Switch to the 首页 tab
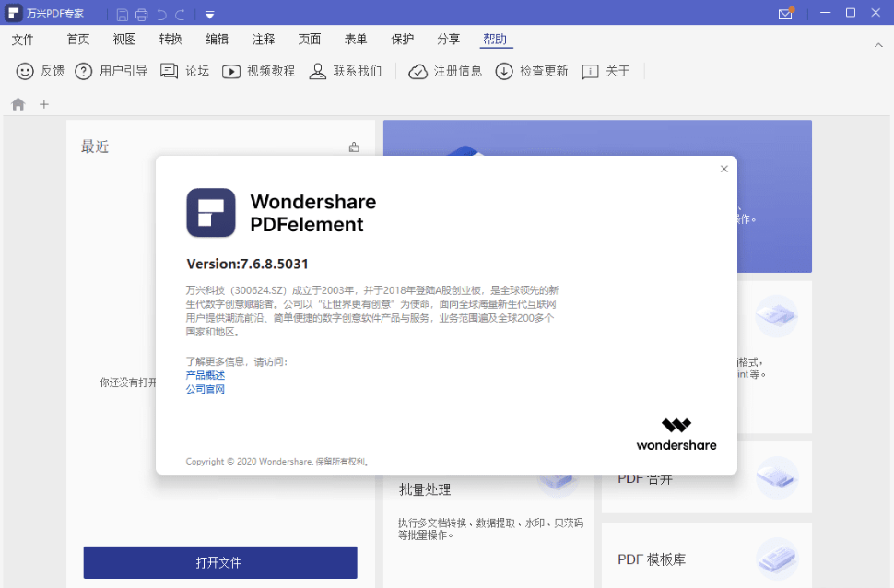 tap(78, 39)
